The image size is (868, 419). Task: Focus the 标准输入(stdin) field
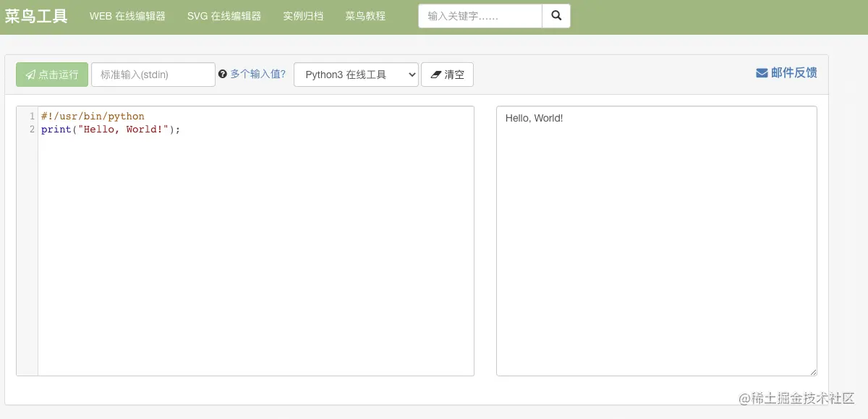[x=153, y=75]
